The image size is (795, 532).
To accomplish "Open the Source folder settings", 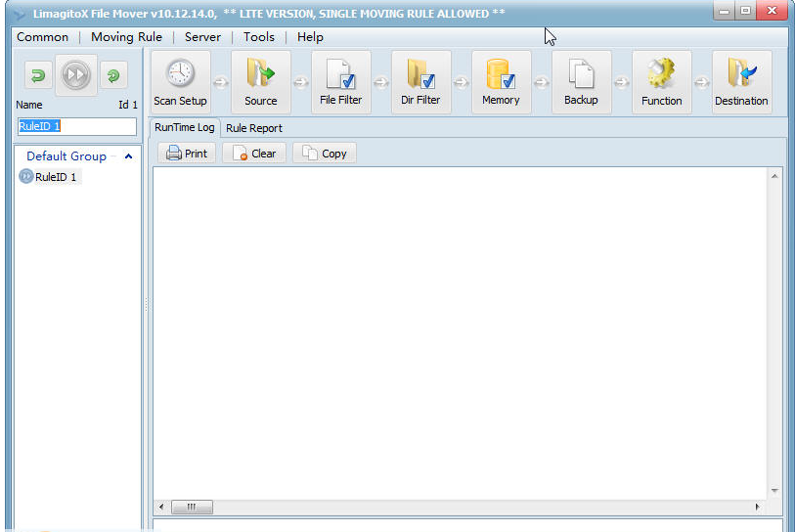I will pyautogui.click(x=261, y=81).
